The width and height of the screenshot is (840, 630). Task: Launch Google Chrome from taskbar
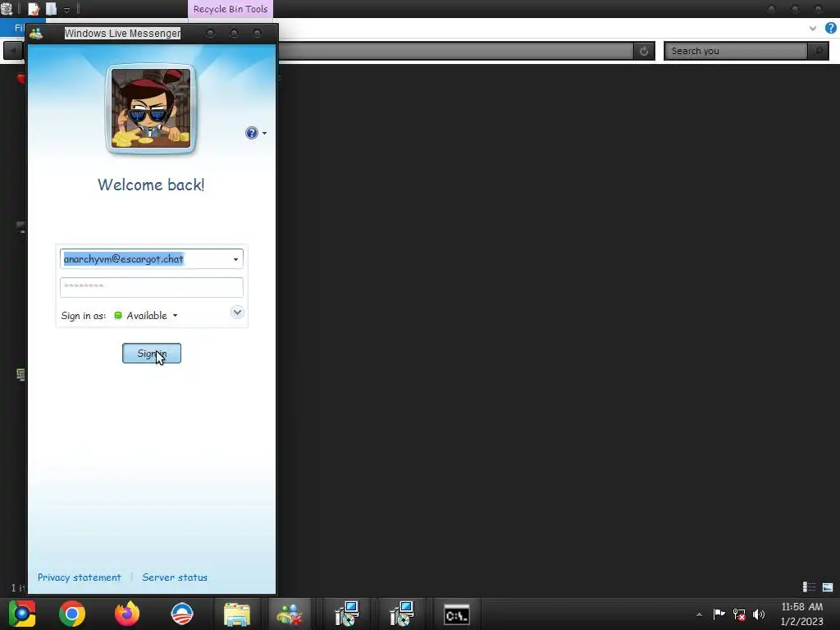coord(72,614)
